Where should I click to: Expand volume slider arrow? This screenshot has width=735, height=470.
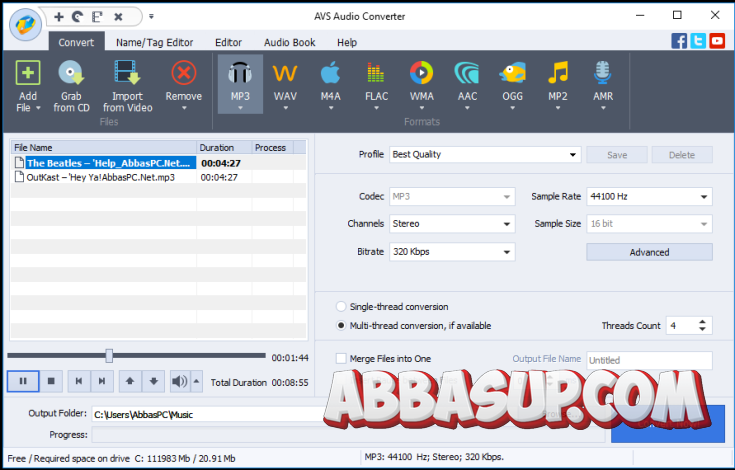[196, 381]
